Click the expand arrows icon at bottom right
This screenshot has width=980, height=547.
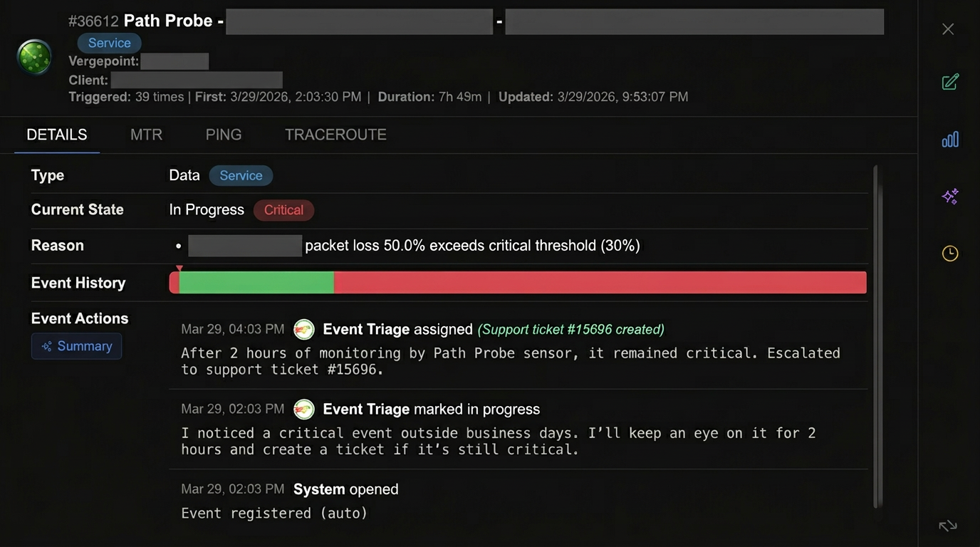click(947, 526)
